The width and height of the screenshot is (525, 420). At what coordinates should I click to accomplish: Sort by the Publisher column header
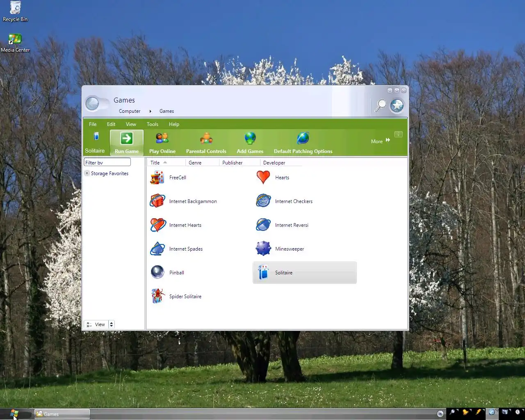pyautogui.click(x=240, y=163)
